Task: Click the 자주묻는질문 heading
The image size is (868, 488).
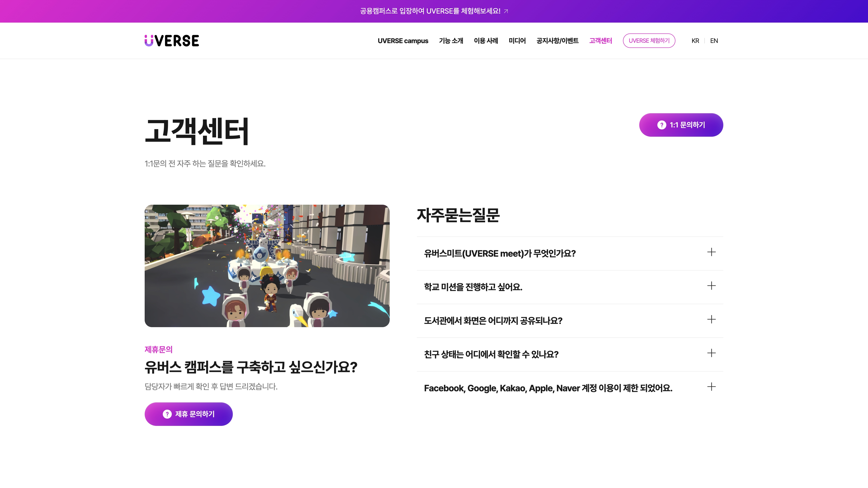Action: click(x=458, y=215)
